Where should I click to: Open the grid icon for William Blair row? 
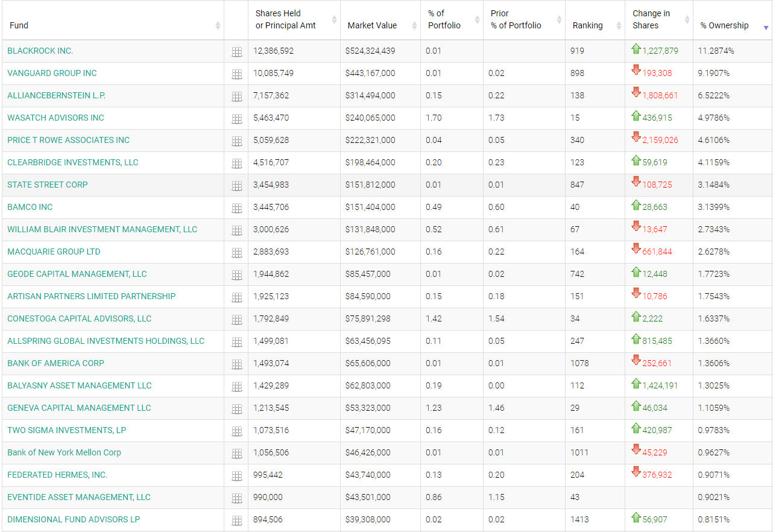click(236, 230)
